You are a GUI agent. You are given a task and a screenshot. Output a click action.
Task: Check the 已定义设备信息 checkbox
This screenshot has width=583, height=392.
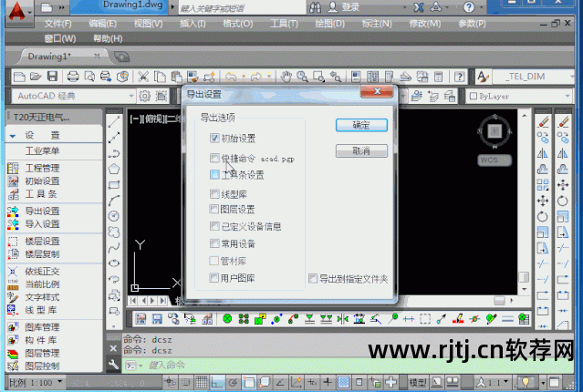point(214,226)
